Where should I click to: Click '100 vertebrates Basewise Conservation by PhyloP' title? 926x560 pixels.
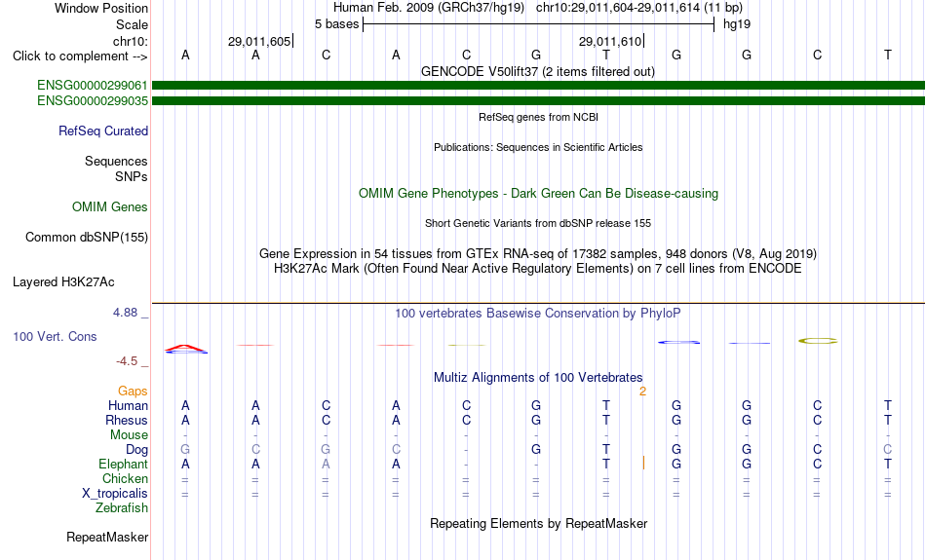(x=538, y=314)
